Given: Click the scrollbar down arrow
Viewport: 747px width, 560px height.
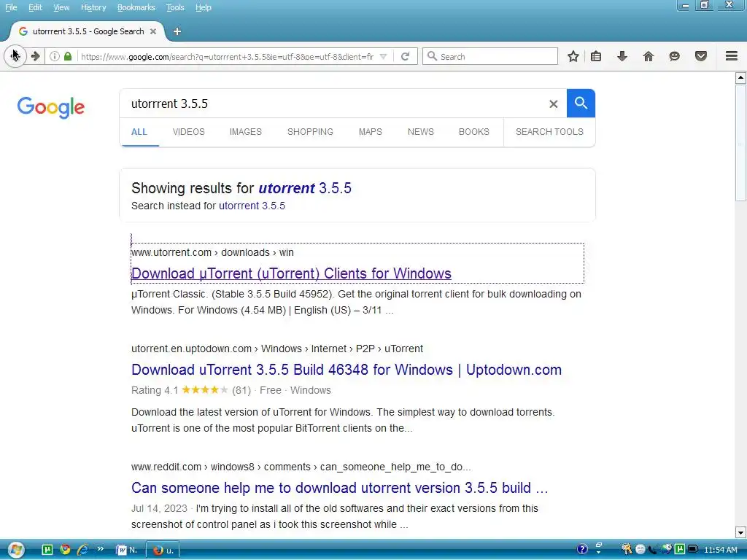Looking at the screenshot, I should pos(740,532).
